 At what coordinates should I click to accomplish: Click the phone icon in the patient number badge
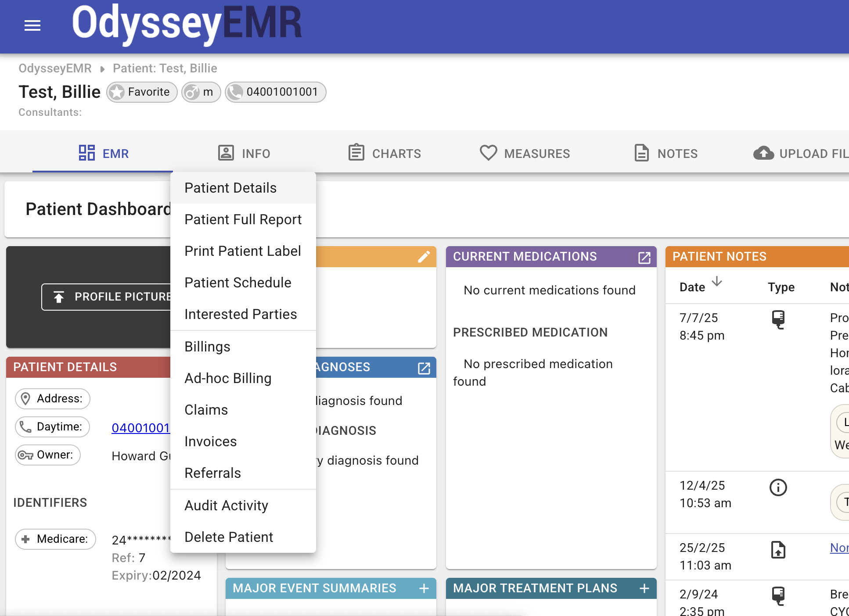click(x=236, y=92)
